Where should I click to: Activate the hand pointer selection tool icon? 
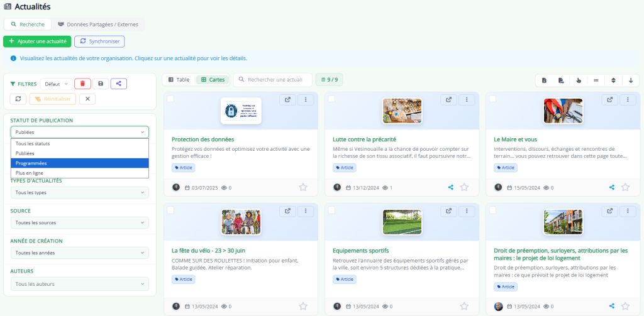(x=579, y=80)
